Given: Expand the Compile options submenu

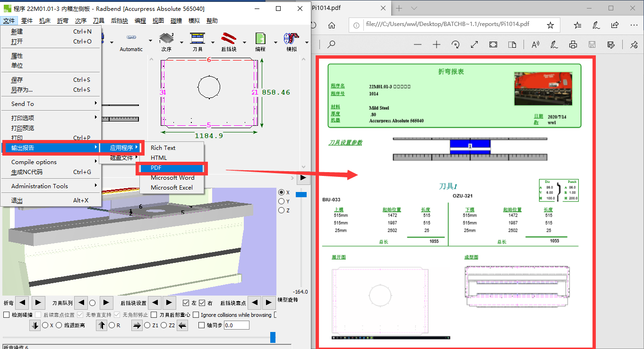Looking at the screenshot, I should [51, 162].
